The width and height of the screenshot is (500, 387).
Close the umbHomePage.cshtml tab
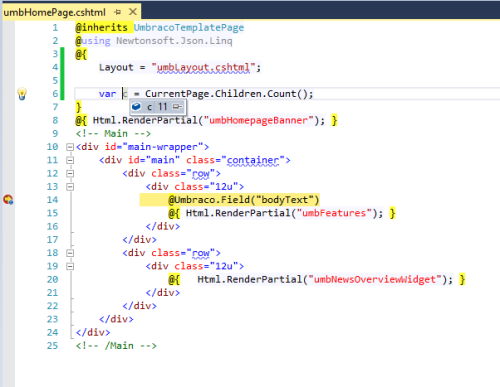click(x=133, y=12)
